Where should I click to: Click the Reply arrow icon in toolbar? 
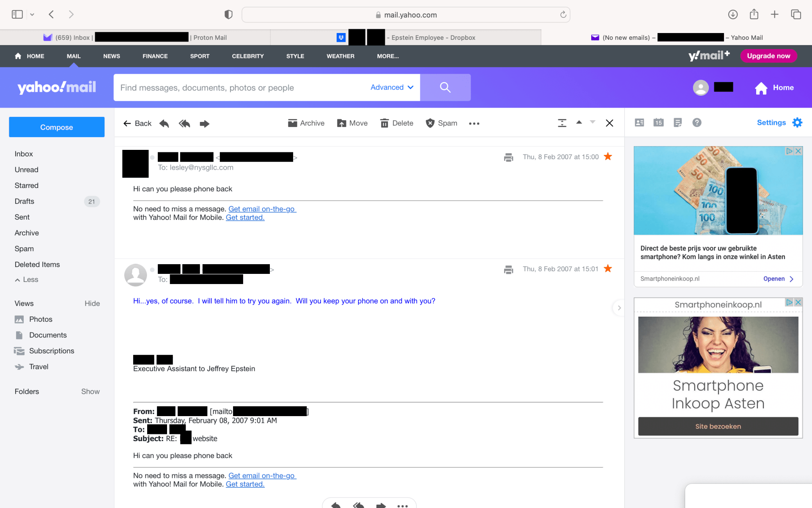(x=164, y=124)
